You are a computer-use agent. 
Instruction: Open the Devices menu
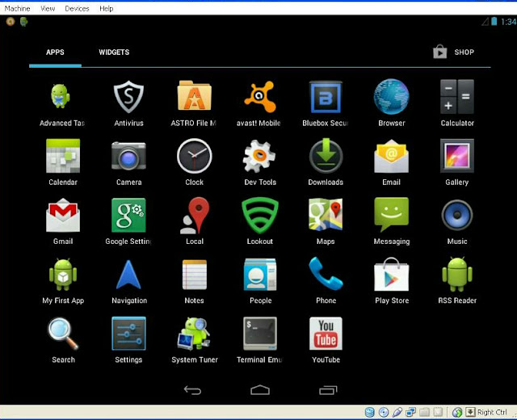point(77,9)
